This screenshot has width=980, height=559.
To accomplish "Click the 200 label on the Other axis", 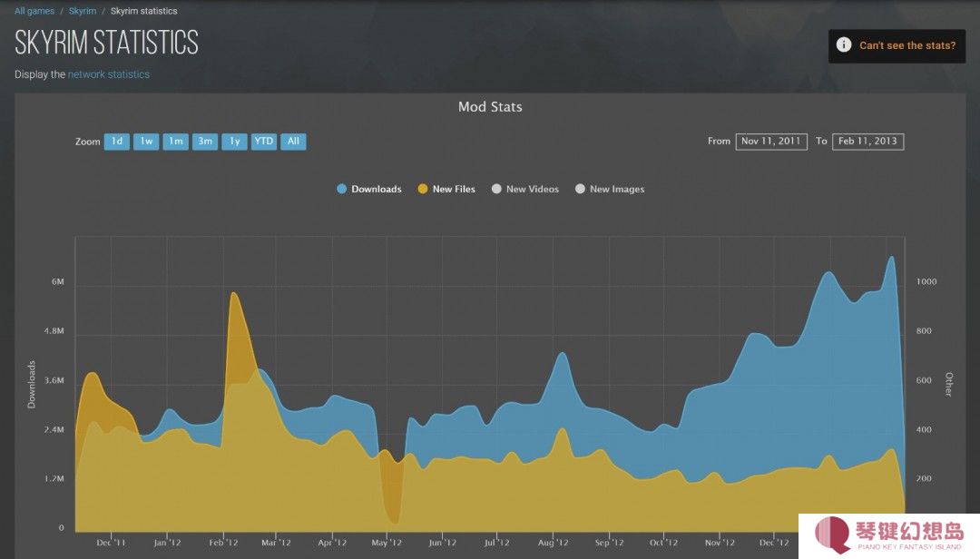I will coord(924,479).
